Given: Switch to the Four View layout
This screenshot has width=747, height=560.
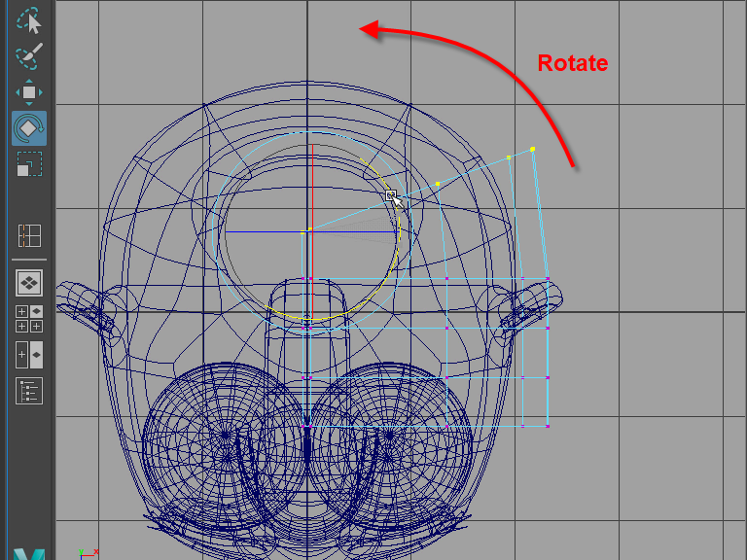Looking at the screenshot, I should pos(28,319).
